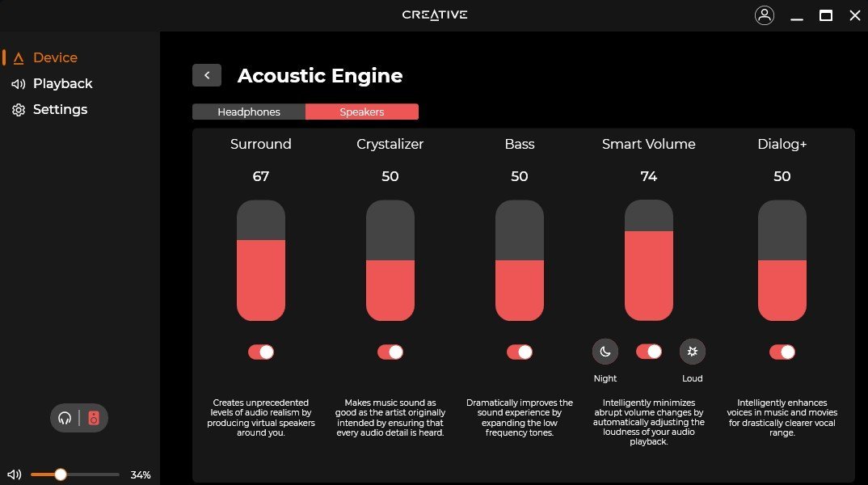Screen dimensions: 868x485
Task: Open Playback via its speaker icon
Action: (x=19, y=83)
